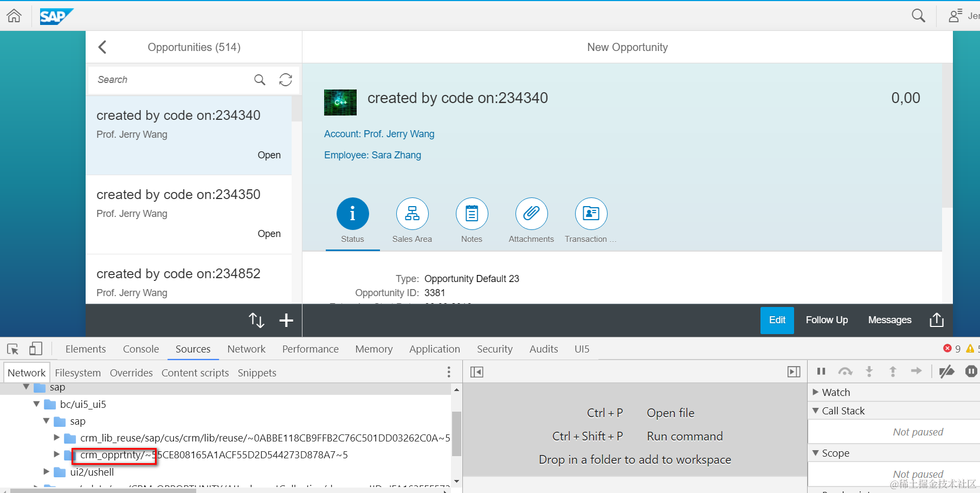
Task: Open Employee: Sara Zhang link
Action: (372, 155)
